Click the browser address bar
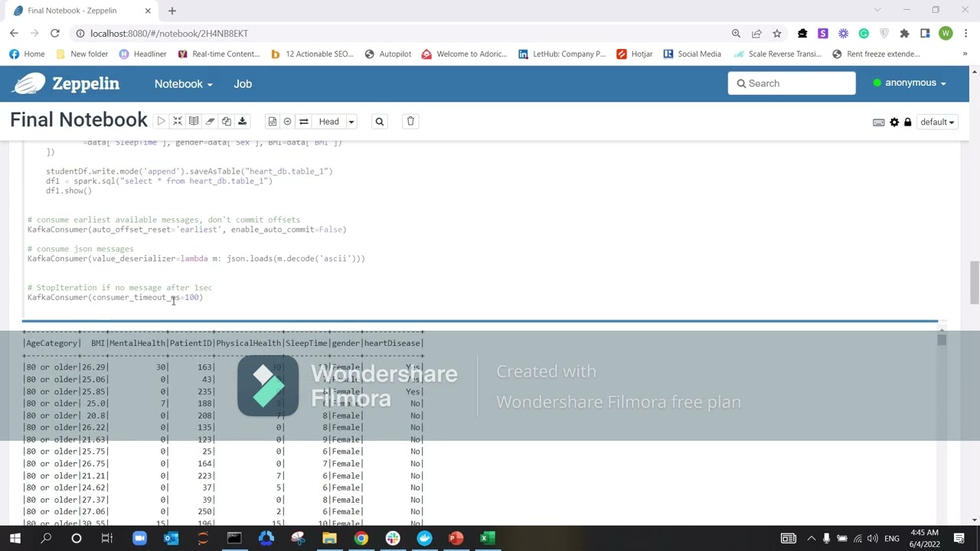 point(398,33)
